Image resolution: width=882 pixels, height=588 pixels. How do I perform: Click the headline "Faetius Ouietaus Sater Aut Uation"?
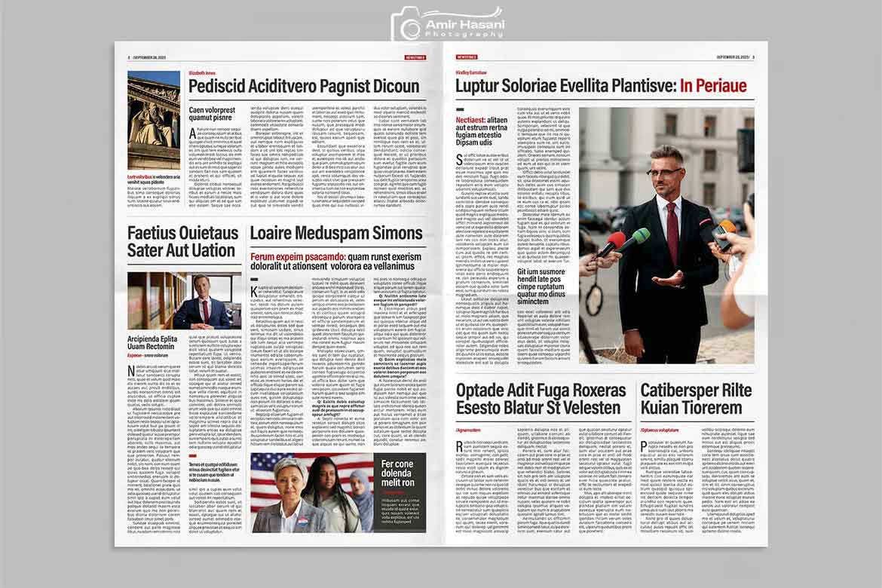click(183, 241)
